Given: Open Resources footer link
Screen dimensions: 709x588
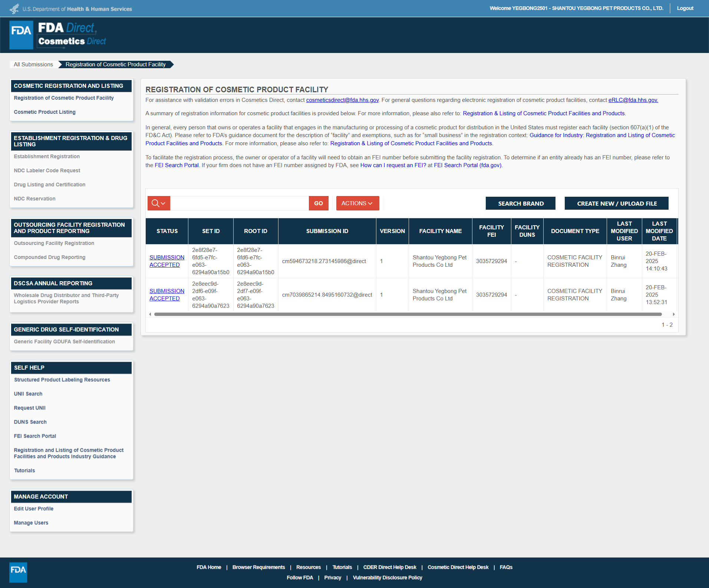Looking at the screenshot, I should tap(309, 567).
